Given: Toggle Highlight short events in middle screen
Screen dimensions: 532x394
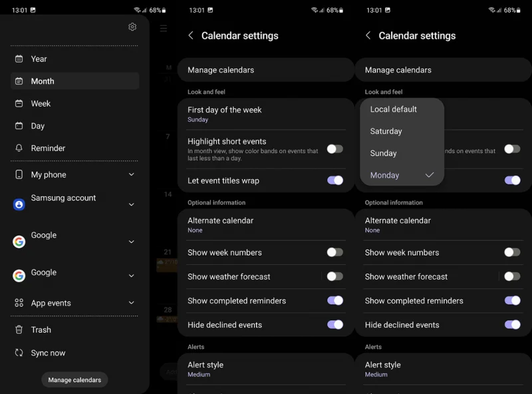Looking at the screenshot, I should (x=335, y=149).
